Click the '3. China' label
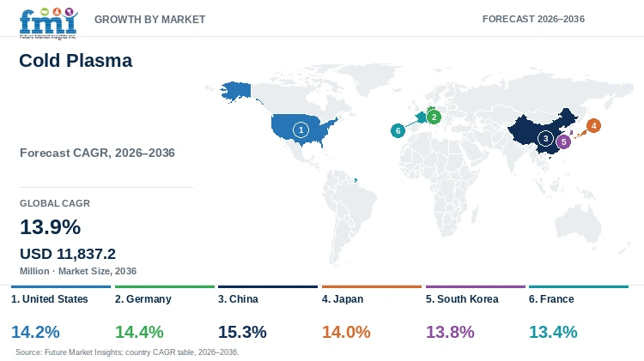This screenshot has width=644, height=361. tap(238, 299)
